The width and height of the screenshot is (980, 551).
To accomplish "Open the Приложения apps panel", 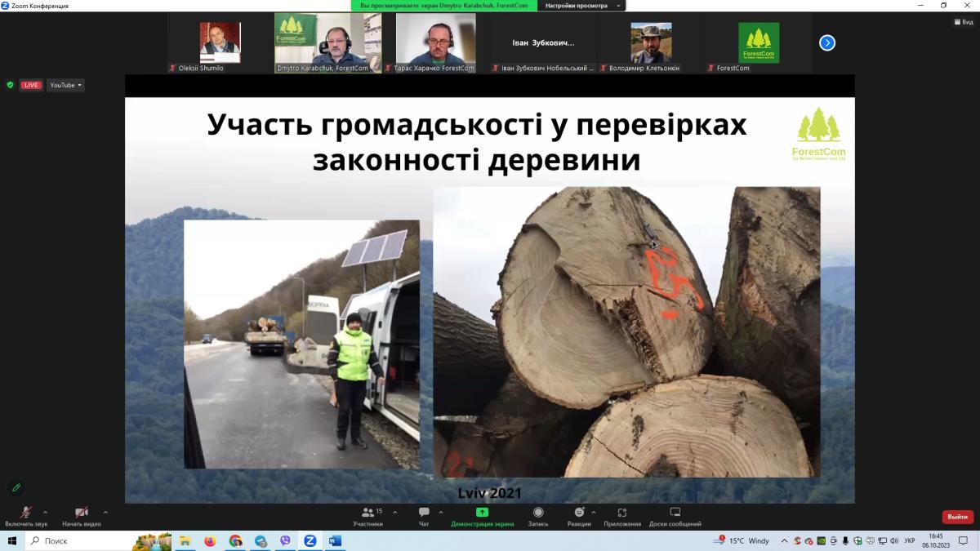I will (622, 516).
